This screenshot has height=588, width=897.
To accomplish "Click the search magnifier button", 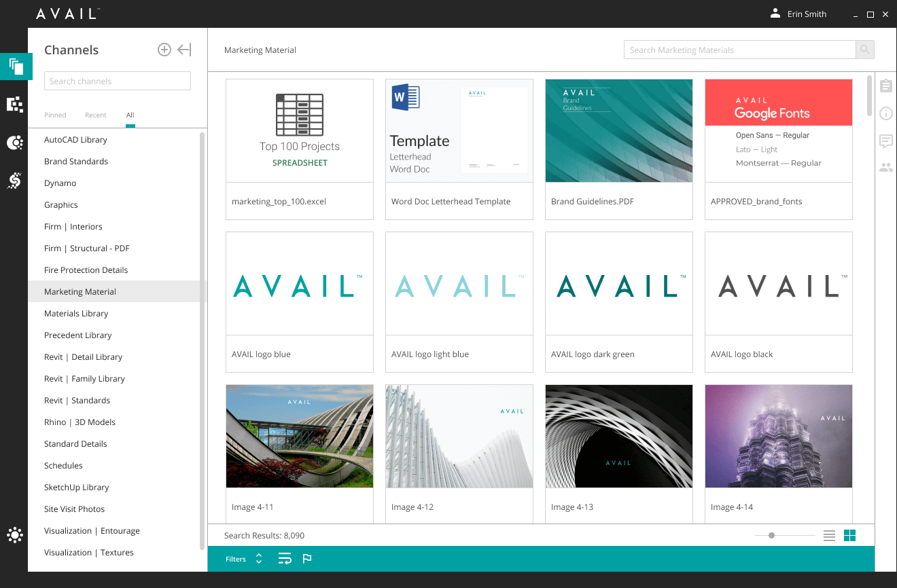I will click(864, 50).
